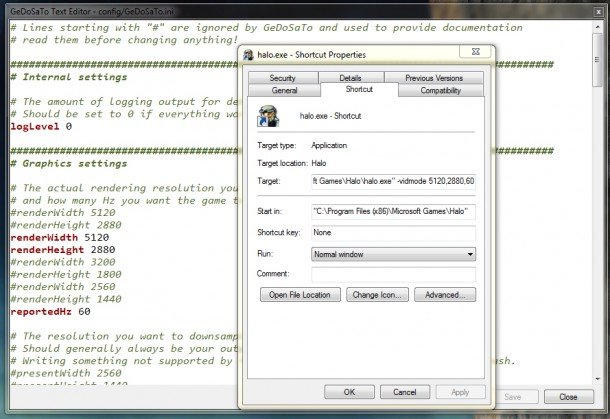Click the editor scrollbar down arrow
The image size is (610, 419).
(x=597, y=379)
